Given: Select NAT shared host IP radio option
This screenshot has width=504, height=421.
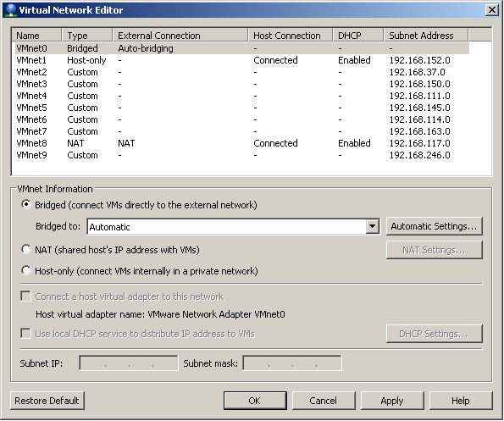Looking at the screenshot, I should tap(26, 250).
